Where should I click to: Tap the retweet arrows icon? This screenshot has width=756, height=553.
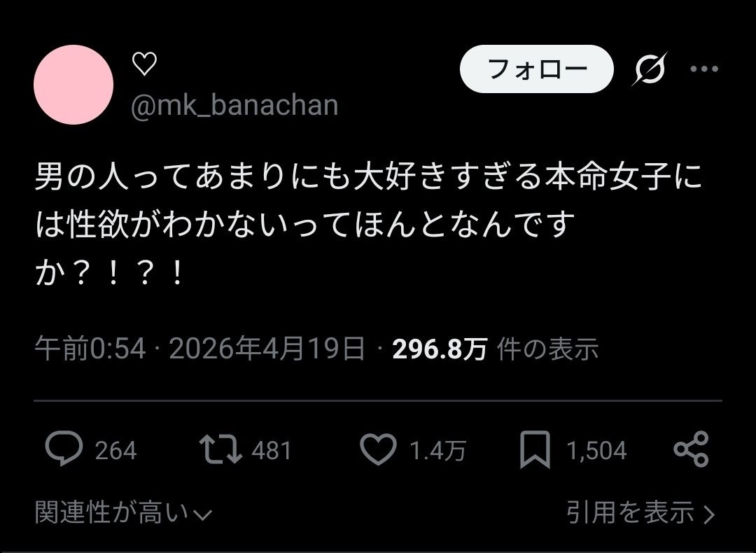point(220,449)
